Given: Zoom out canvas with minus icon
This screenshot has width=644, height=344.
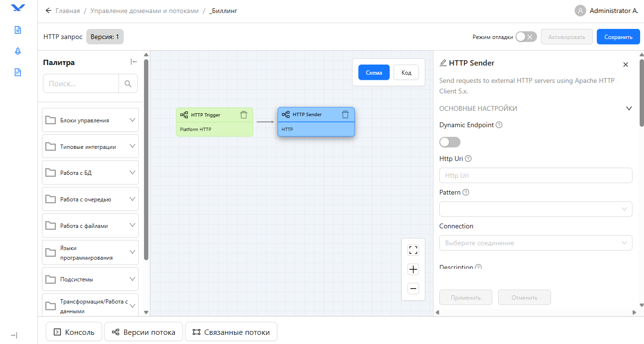Looking at the screenshot, I should tap(413, 289).
